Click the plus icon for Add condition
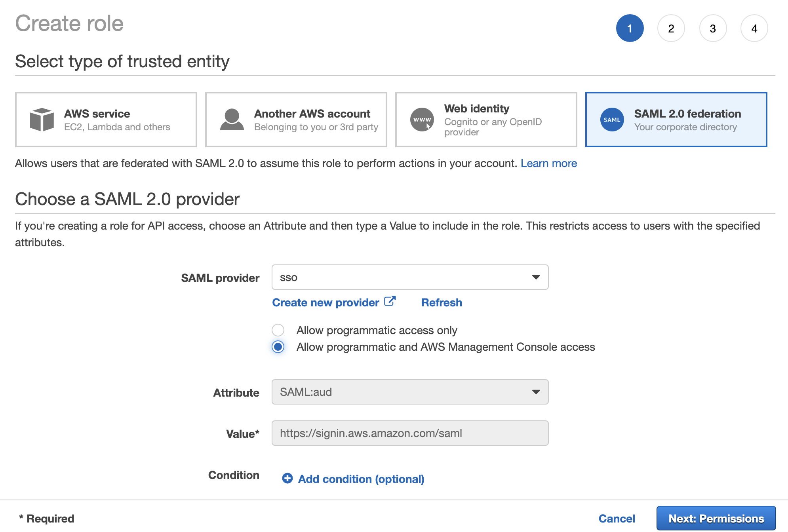The width and height of the screenshot is (788, 532). click(287, 478)
